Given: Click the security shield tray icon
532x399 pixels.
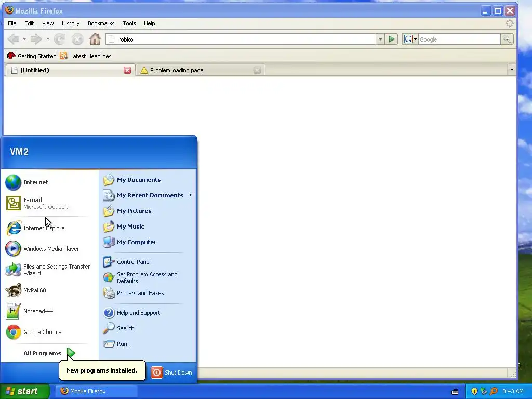Looking at the screenshot, I should [474, 391].
